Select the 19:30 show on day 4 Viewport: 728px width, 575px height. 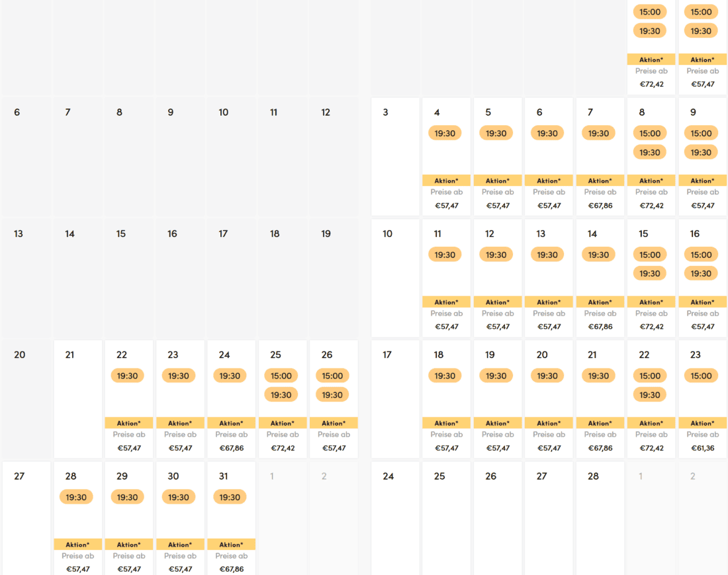point(445,134)
